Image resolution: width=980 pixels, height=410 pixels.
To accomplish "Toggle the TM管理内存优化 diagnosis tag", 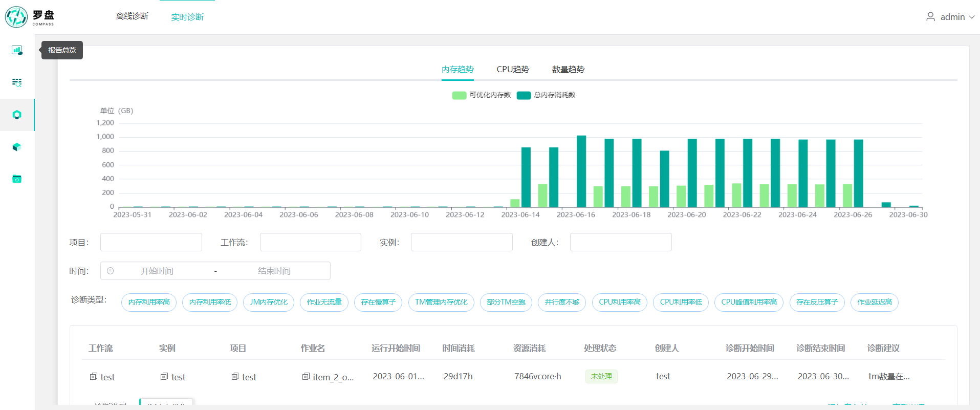I will [441, 302].
